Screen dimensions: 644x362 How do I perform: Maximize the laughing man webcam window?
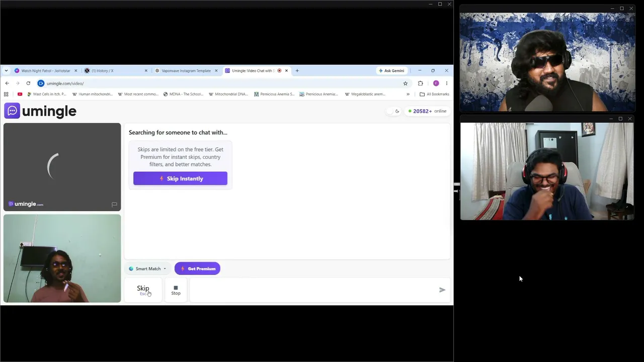tap(620, 119)
